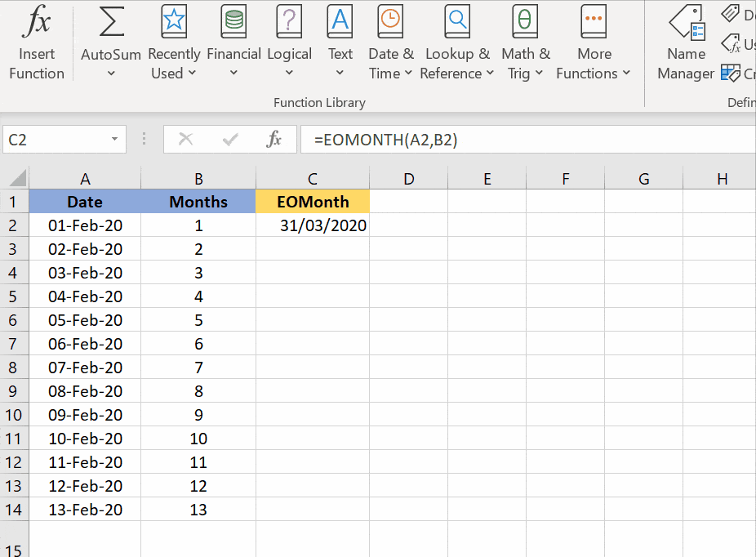Select cell C2 showing 31/03/2020

[313, 225]
